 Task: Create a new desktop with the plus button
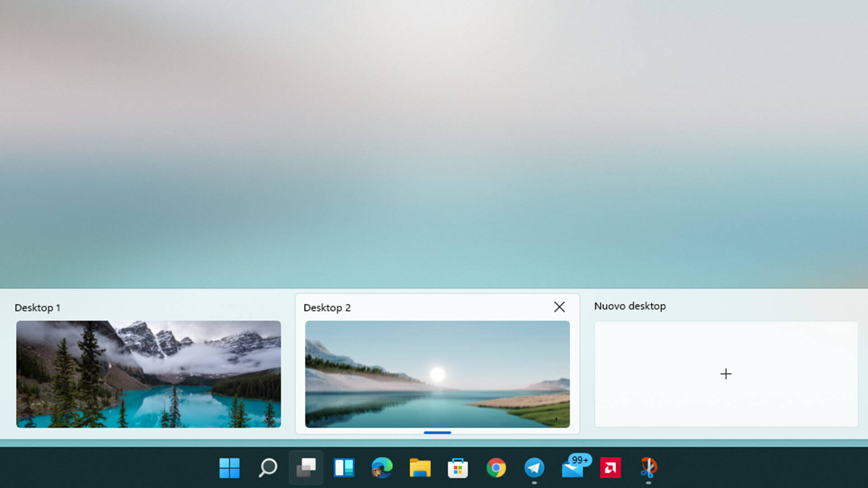(x=726, y=374)
